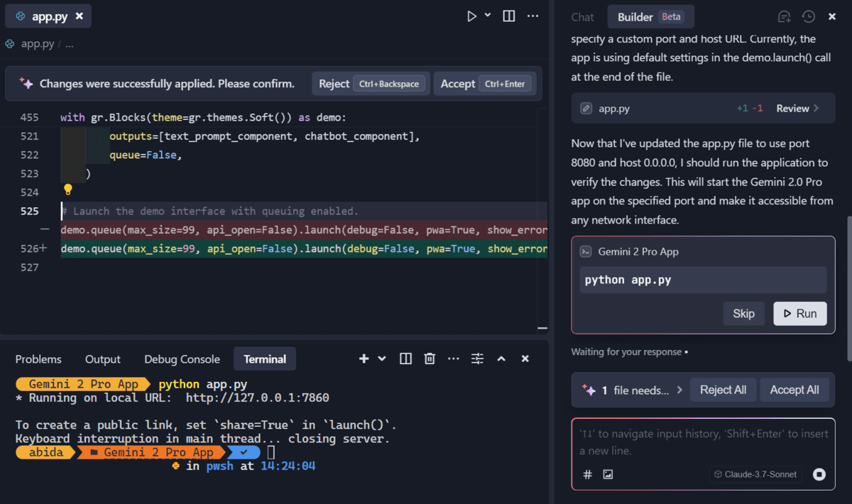Split the terminal pane
The image size is (852, 504).
[405, 359]
